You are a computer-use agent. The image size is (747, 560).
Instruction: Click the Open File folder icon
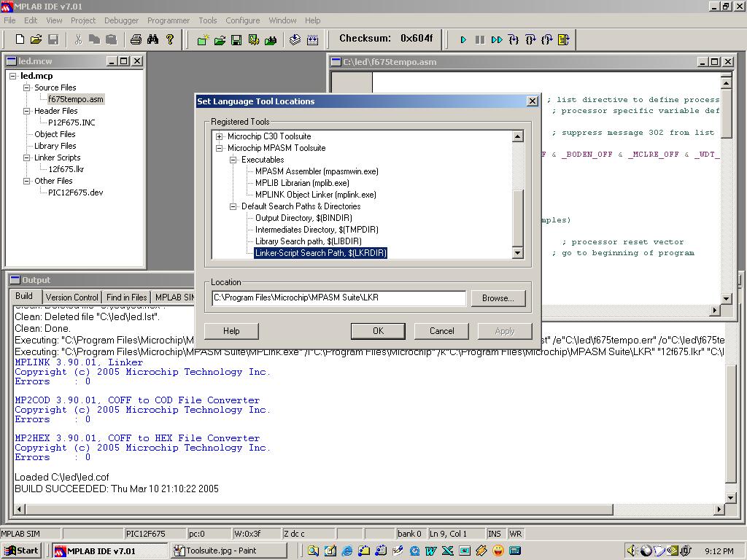point(35,39)
